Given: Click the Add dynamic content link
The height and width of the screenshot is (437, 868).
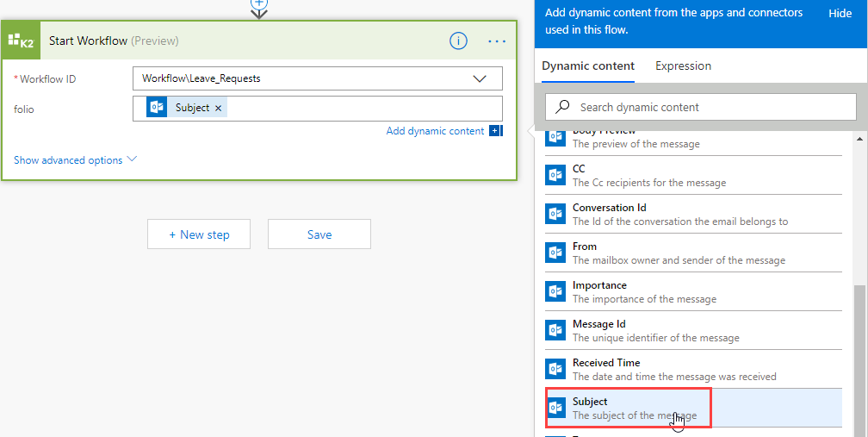Looking at the screenshot, I should click(435, 131).
